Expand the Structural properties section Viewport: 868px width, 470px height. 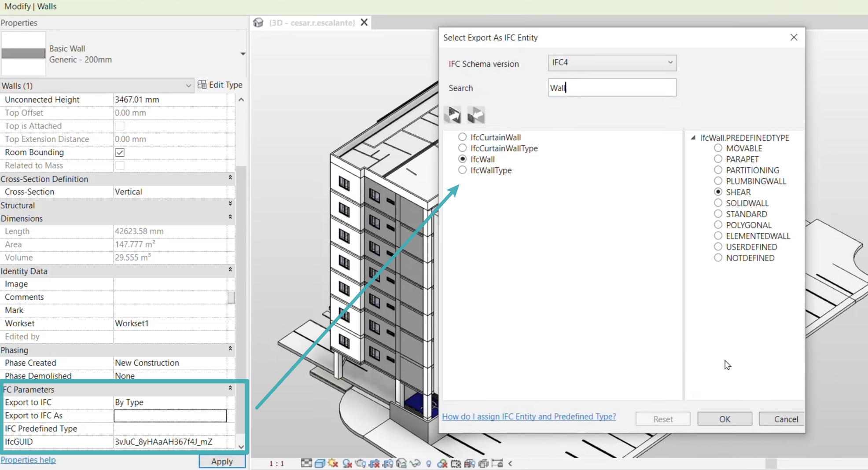coord(230,204)
